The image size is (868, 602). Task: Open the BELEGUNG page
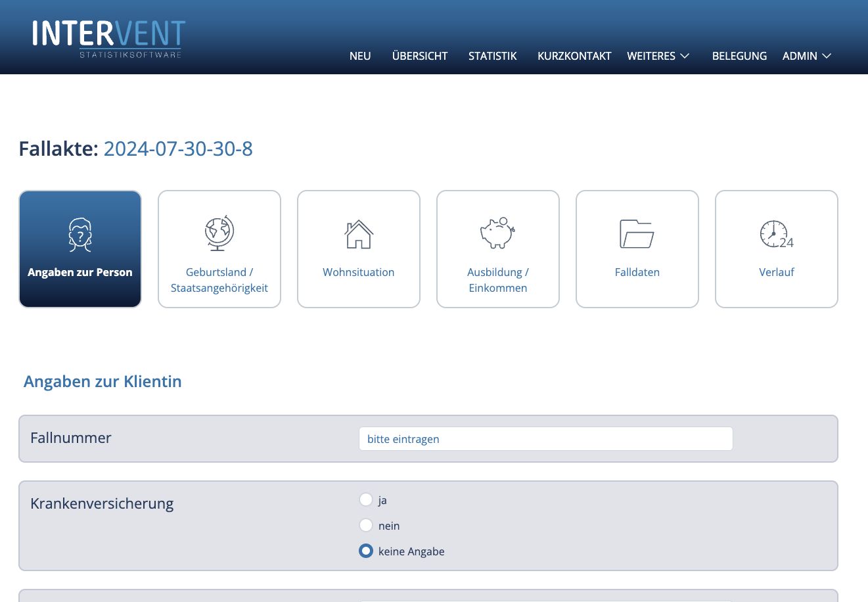[739, 56]
